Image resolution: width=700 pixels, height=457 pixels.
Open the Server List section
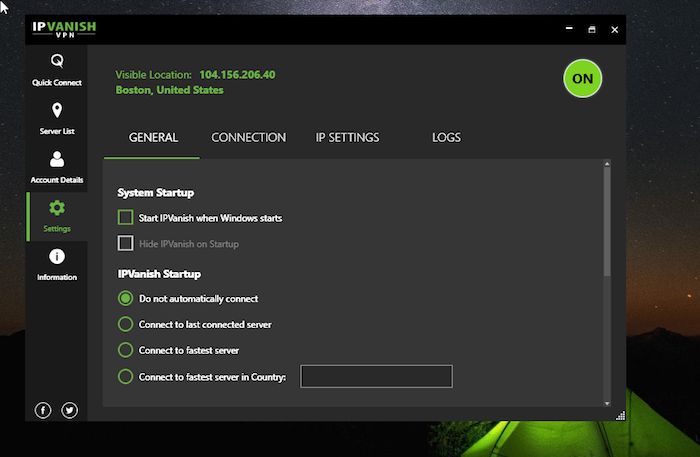pos(57,119)
